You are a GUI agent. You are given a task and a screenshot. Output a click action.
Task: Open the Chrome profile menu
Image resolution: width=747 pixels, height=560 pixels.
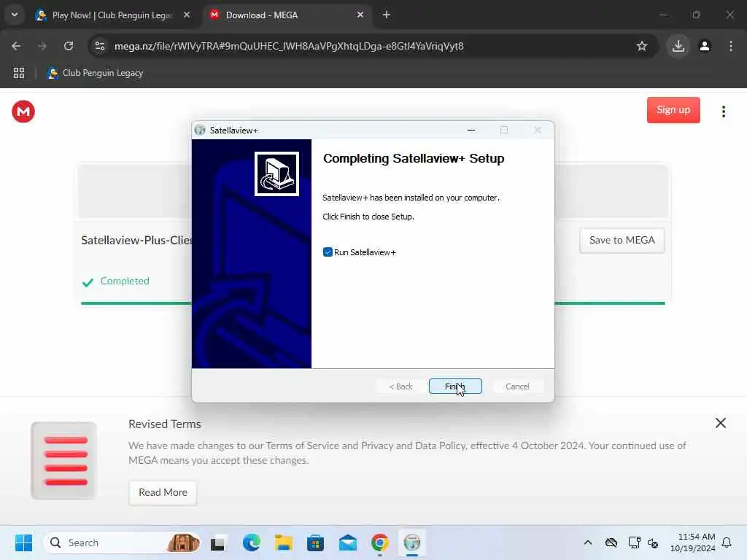tap(705, 46)
